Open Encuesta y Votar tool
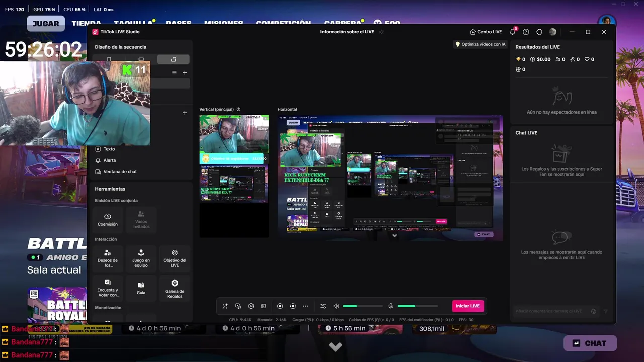This screenshot has width=644, height=362. tap(108, 288)
